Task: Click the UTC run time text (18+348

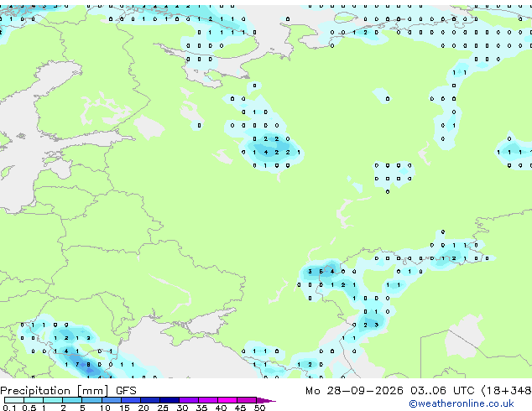Action: click(492, 391)
